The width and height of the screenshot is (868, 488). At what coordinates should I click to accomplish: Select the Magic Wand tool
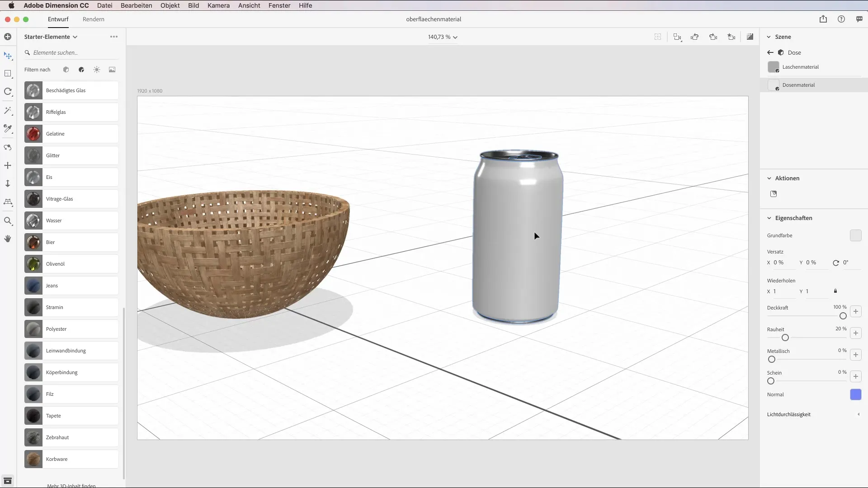pyautogui.click(x=8, y=111)
